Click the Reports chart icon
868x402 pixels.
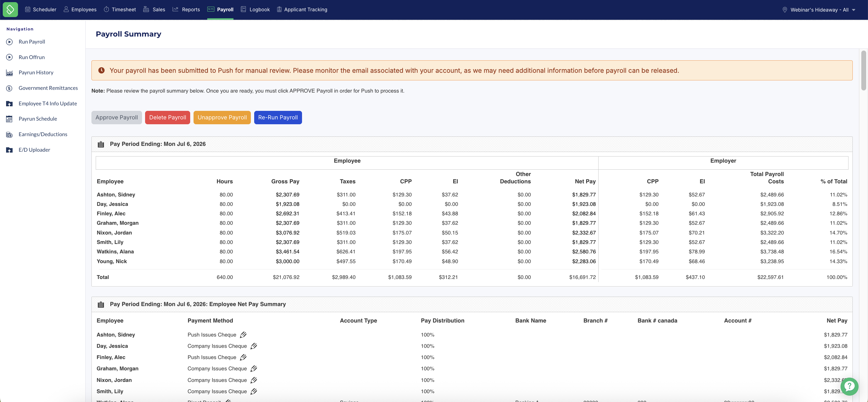175,9
